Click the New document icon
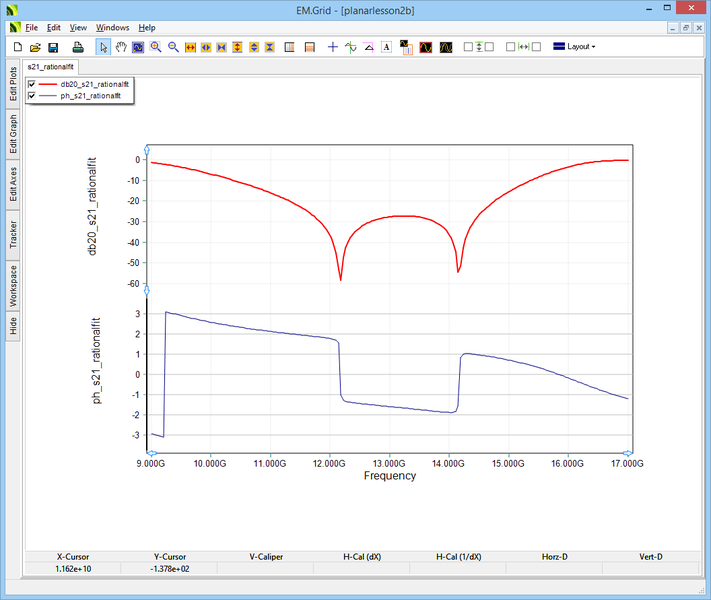Screen dimensions: 711x600 (x=17, y=47)
